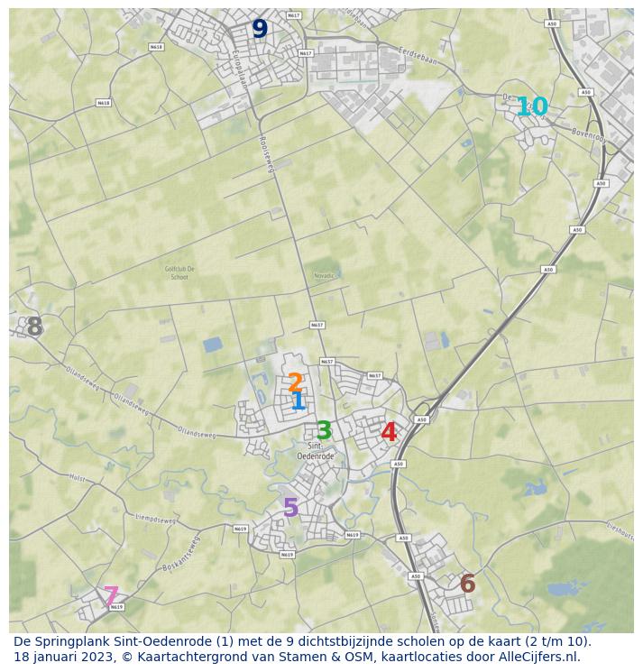Click the Sint-Oedenrode town label
Screen dimensions: 643x672
coord(321,451)
